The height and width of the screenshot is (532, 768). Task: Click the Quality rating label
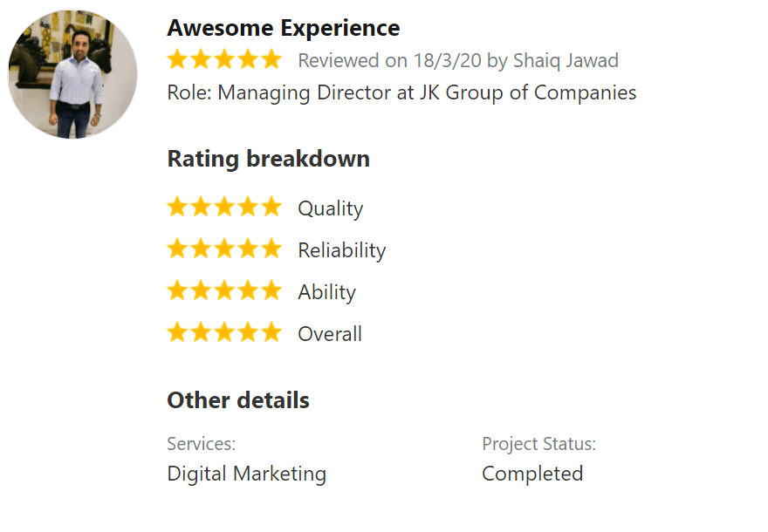click(x=330, y=208)
